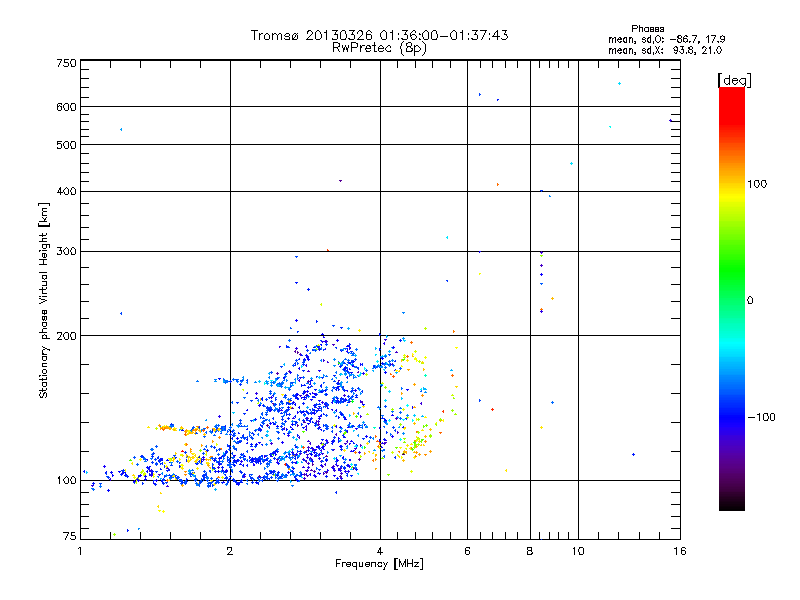Click the 'Phases' header label
The image size is (800, 600).
(x=647, y=29)
